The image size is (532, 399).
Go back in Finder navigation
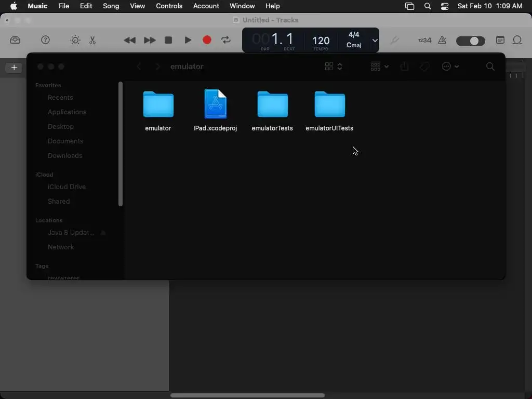click(139, 66)
